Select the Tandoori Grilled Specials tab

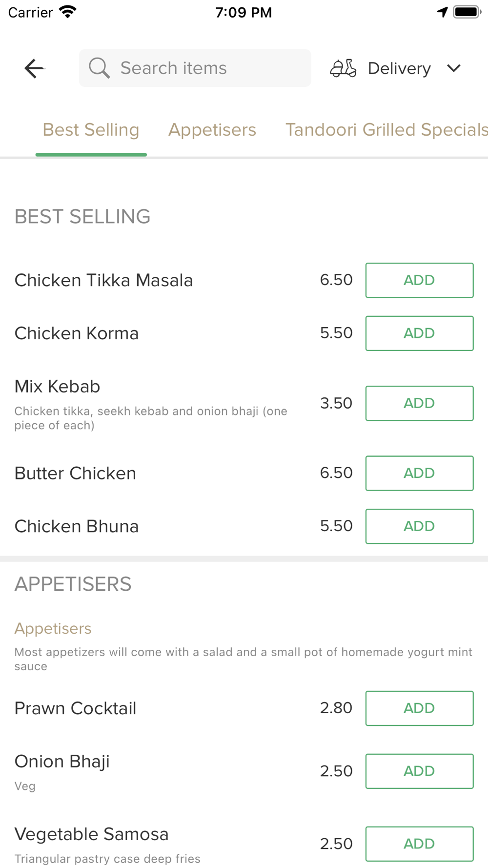(386, 130)
